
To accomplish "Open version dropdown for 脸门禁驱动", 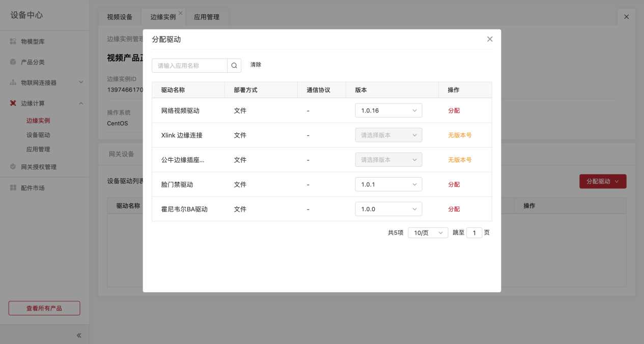I will (388, 185).
